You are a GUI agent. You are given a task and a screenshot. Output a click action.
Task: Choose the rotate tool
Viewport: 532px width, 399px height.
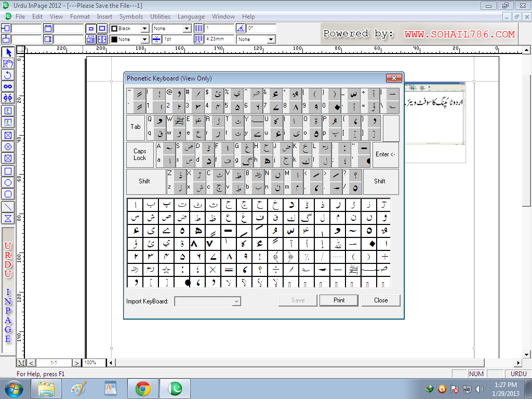(8, 75)
